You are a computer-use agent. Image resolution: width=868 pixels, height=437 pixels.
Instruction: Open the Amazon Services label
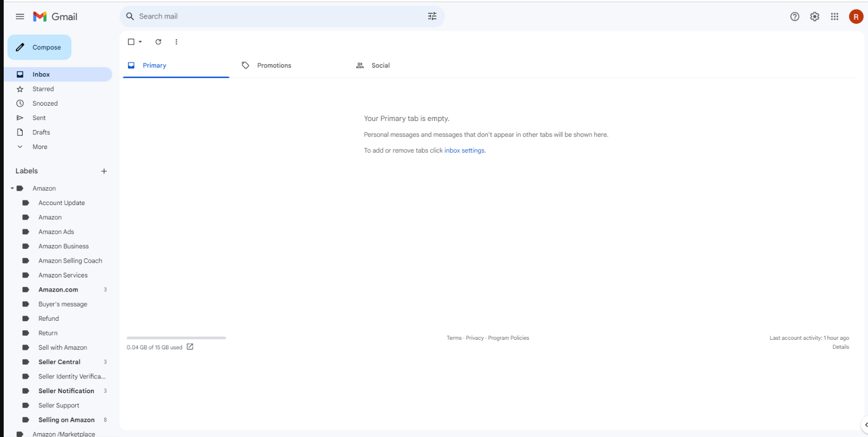(x=63, y=275)
